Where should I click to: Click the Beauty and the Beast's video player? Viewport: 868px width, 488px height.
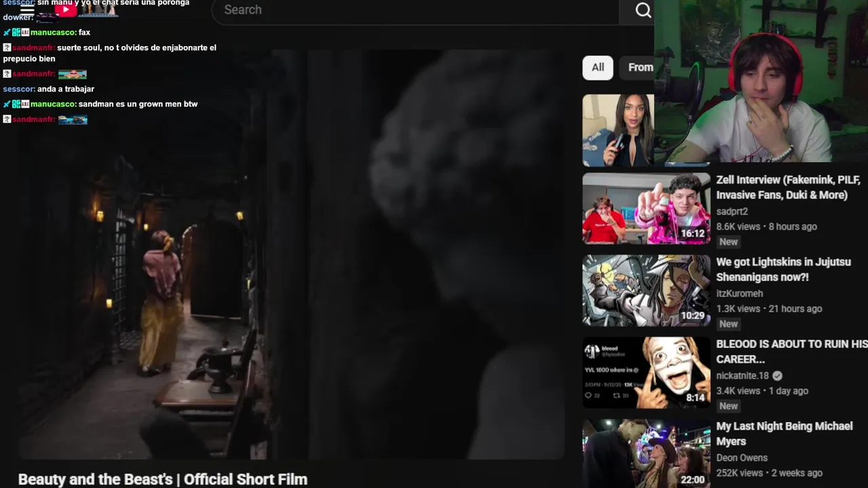292,255
